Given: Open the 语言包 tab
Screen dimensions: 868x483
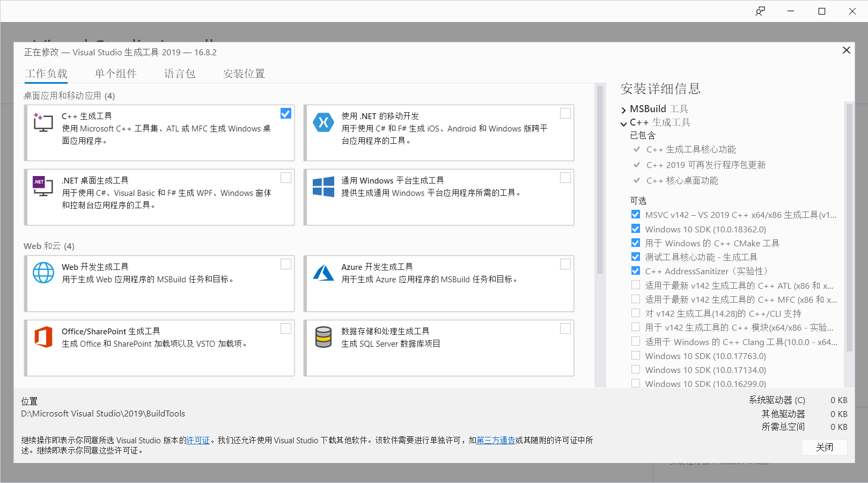Looking at the screenshot, I should coord(180,74).
